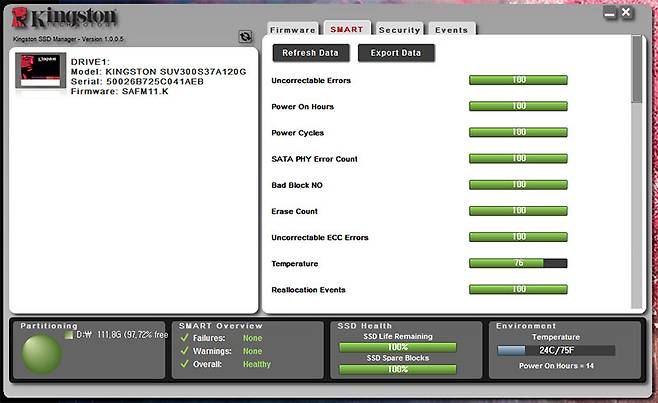Image resolution: width=658 pixels, height=403 pixels.
Task: Click the Temperature attribute bar showing 76
Action: 518,264
